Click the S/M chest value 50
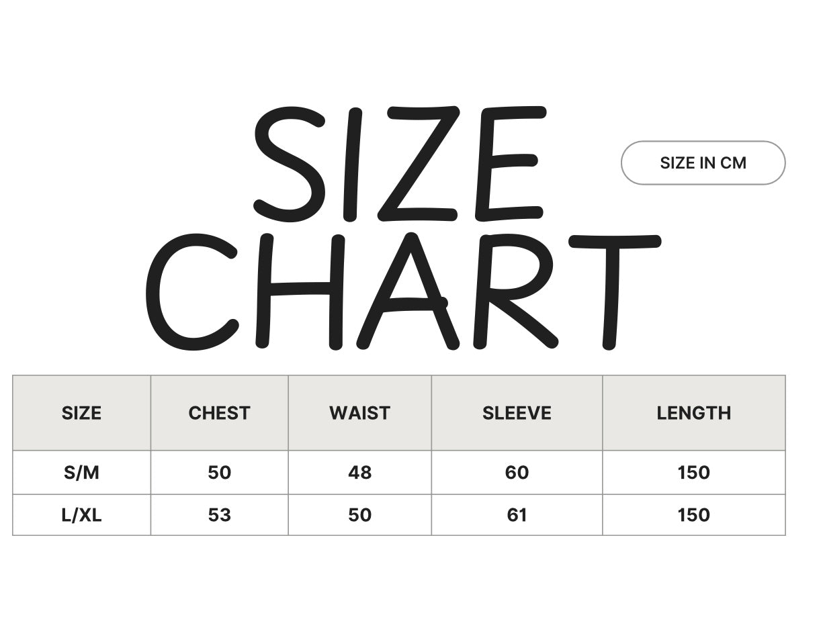This screenshot has width=821, height=644. pyautogui.click(x=219, y=473)
